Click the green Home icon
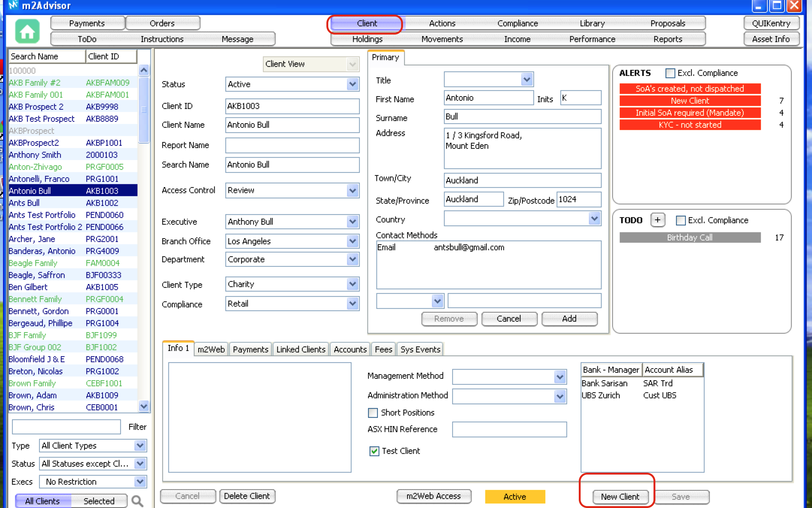Viewport: 812px width, 508px height. coord(27,32)
